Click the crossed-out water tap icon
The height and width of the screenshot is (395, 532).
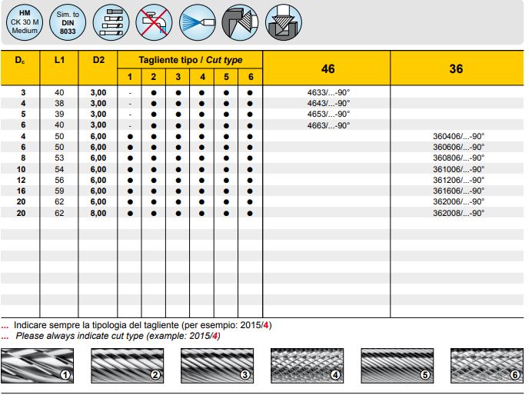tap(155, 24)
